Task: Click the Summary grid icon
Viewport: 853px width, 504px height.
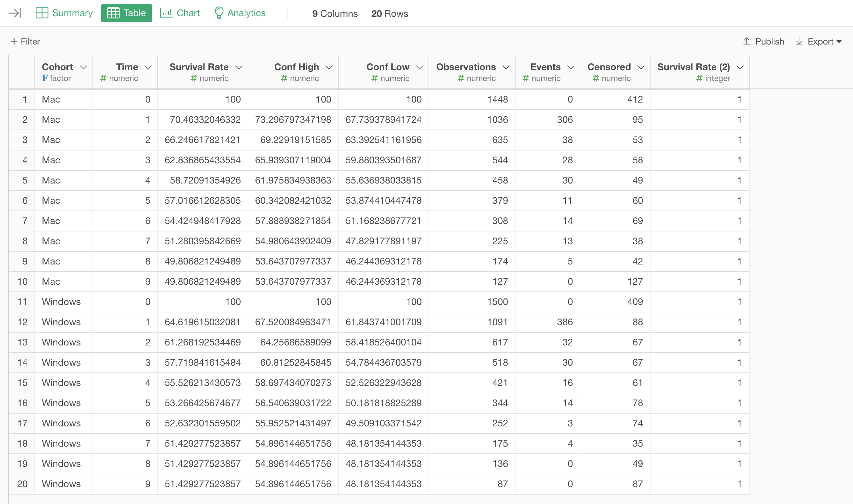Action: [42, 13]
